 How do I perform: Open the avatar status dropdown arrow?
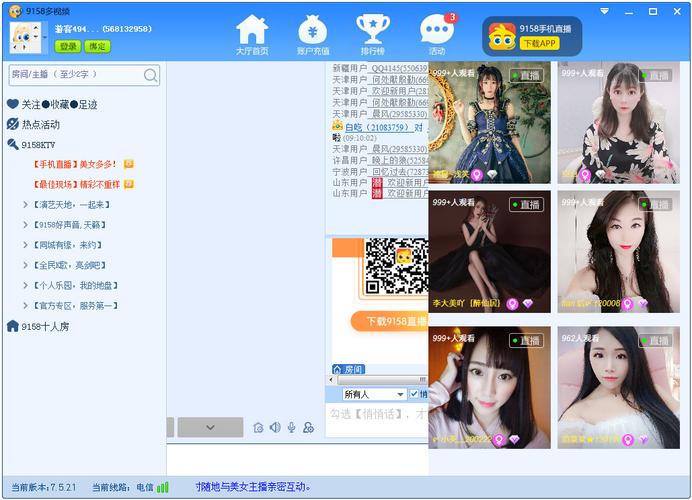pyautogui.click(x=45, y=38)
